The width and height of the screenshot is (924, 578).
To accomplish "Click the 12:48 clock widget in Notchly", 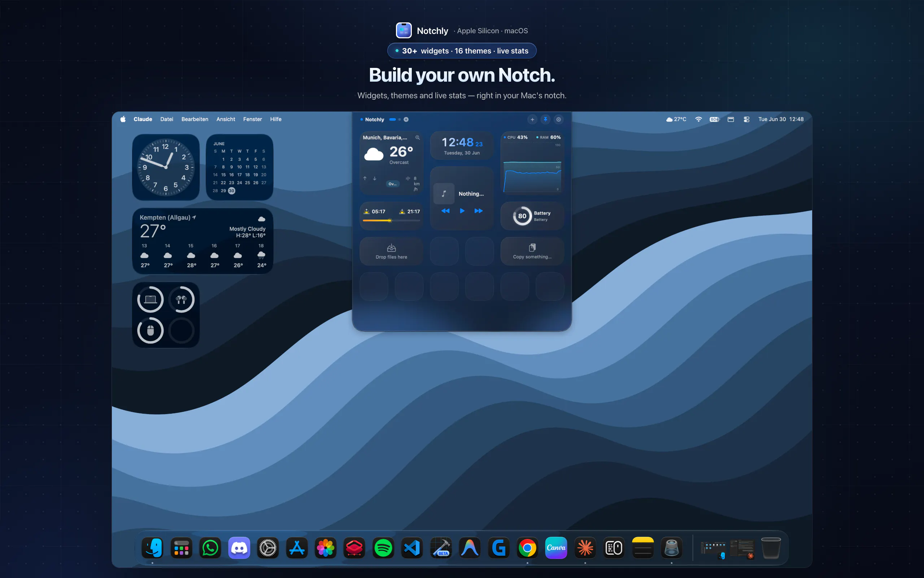I will 462,145.
